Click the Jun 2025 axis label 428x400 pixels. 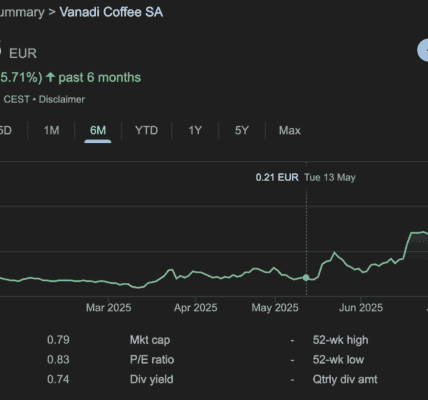click(x=361, y=307)
